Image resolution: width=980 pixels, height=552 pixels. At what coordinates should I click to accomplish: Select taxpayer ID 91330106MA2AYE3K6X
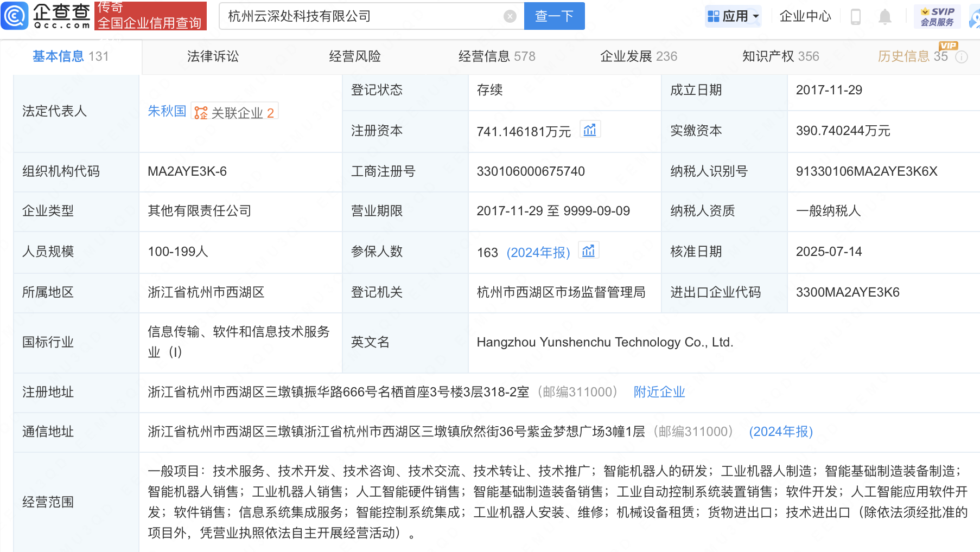867,171
